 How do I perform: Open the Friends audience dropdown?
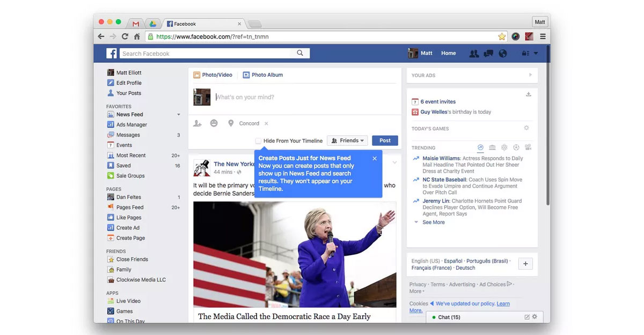tap(347, 140)
